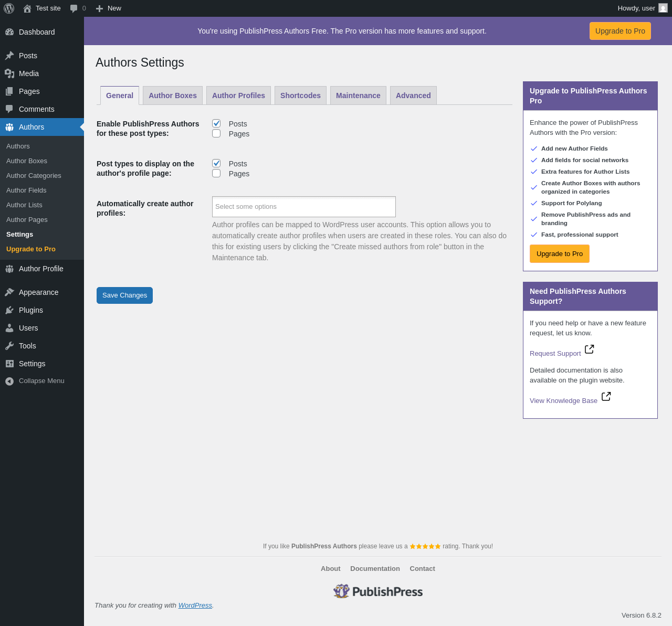The image size is (672, 626).
Task: Open user avatar in admin bar
Action: click(x=663, y=8)
